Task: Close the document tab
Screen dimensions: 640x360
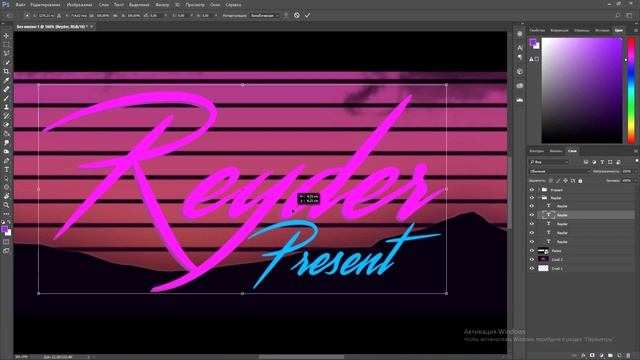Action: 92,27
